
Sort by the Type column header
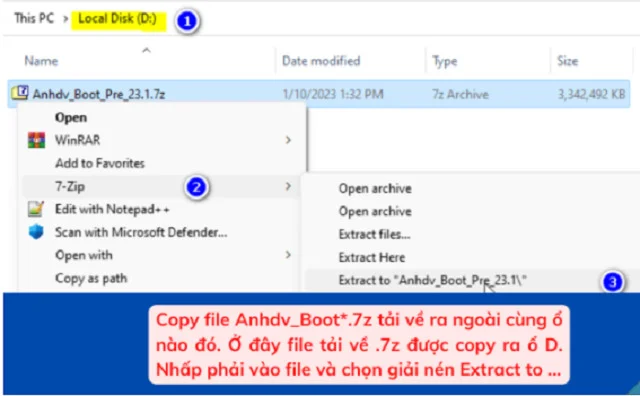[444, 62]
